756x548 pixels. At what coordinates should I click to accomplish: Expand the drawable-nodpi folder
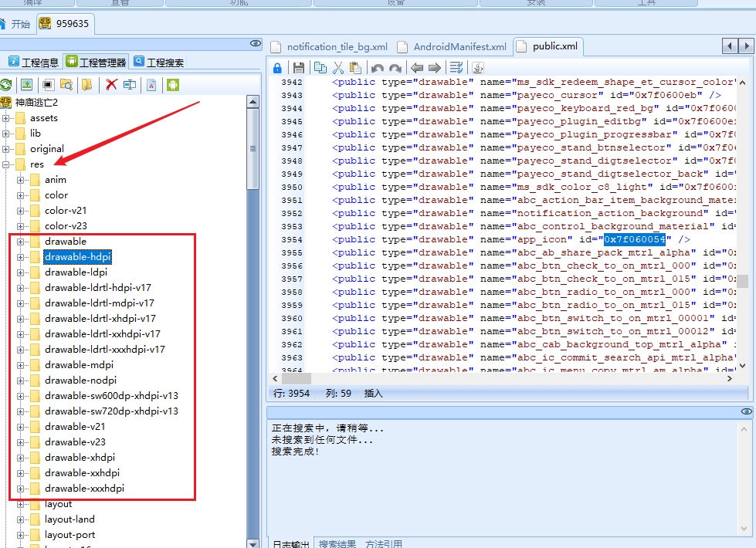20,381
